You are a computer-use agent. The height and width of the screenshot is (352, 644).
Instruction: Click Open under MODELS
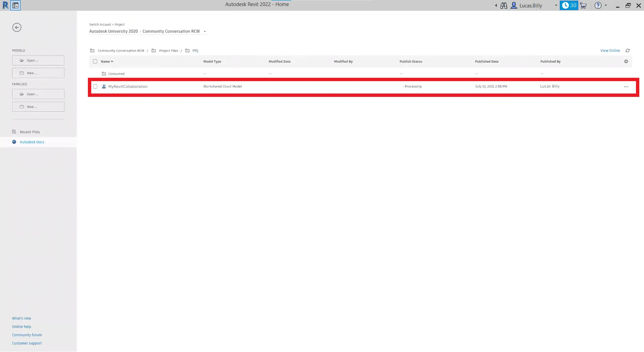38,60
